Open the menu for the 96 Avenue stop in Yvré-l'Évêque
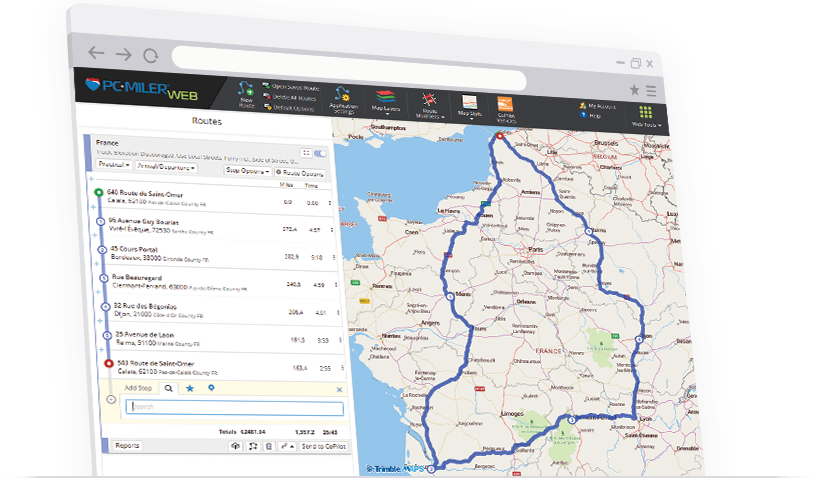The width and height of the screenshot is (823, 488). coord(332,230)
